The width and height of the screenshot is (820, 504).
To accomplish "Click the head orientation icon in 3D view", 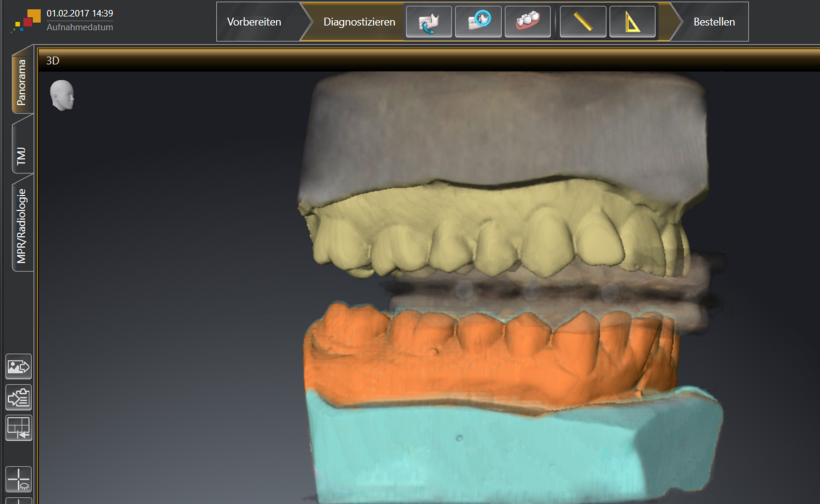I will (x=62, y=95).
